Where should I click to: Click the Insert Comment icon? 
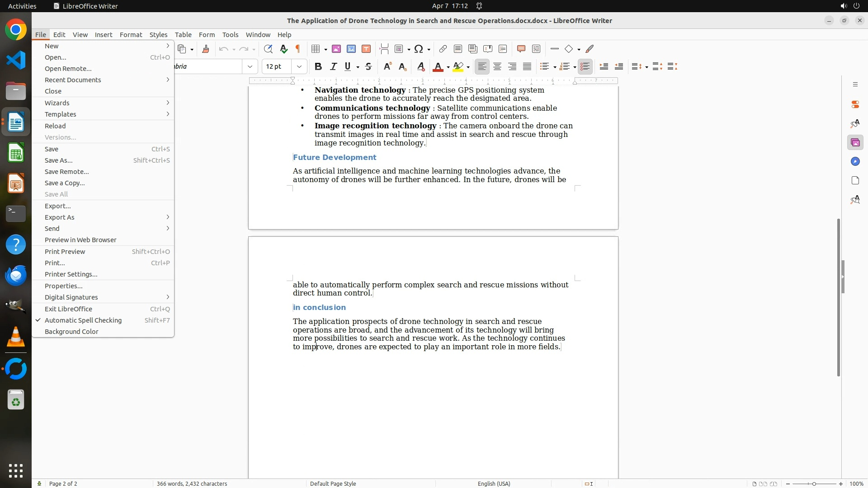tap(521, 49)
